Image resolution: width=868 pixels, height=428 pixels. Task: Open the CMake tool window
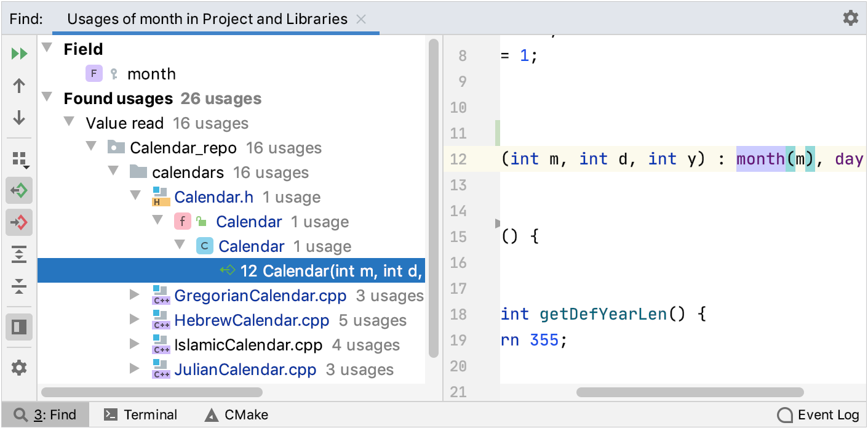pyautogui.click(x=237, y=415)
